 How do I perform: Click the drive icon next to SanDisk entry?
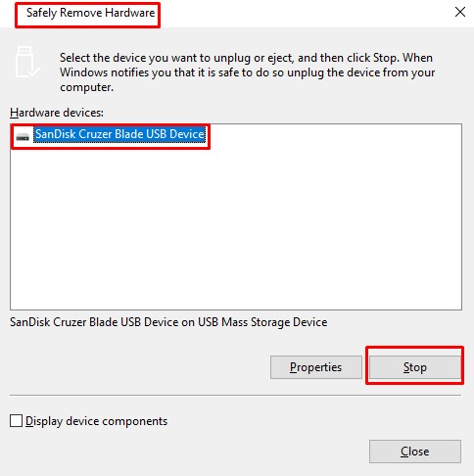tap(23, 137)
